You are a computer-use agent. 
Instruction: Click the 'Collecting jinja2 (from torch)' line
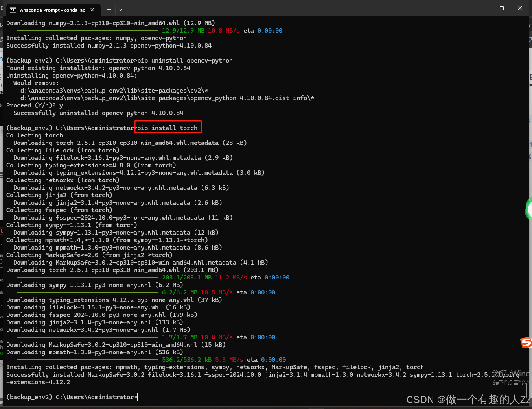pyautogui.click(x=59, y=195)
